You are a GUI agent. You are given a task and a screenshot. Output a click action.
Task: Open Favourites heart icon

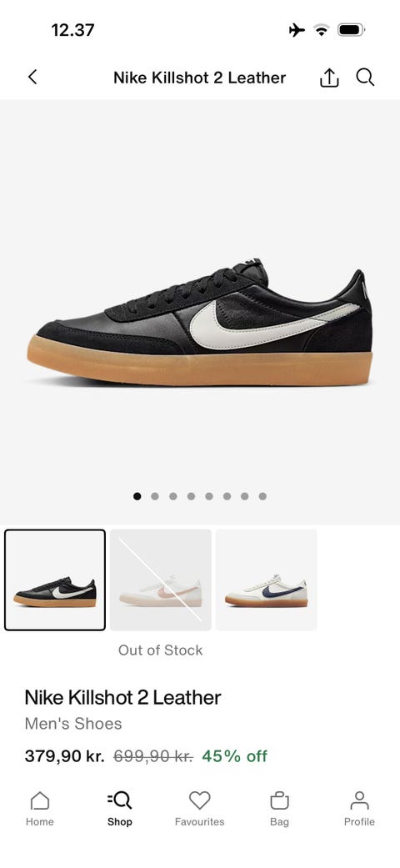point(200,809)
